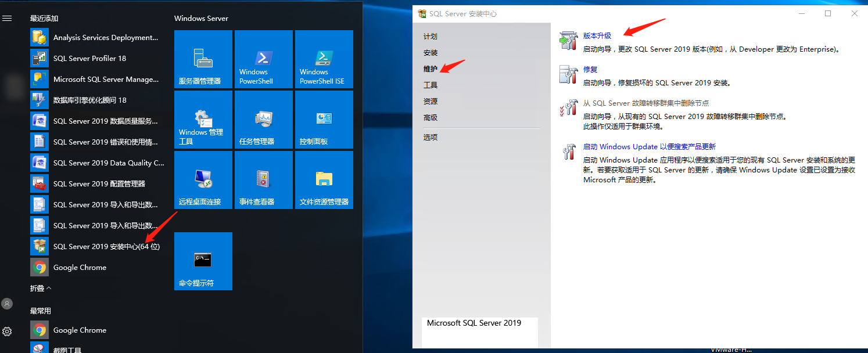This screenshot has width=868, height=353.
Task: Select 资源 in the left navigation
Action: 431,102
